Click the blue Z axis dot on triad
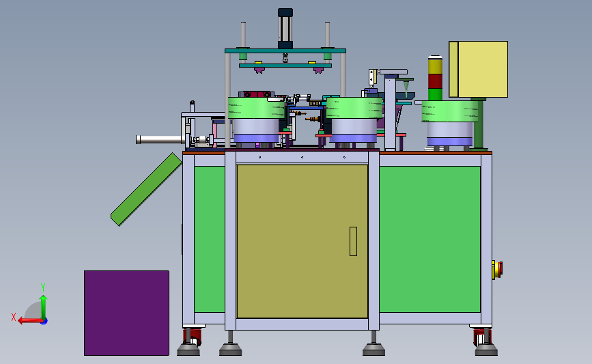Image resolution: width=592 pixels, height=364 pixels. 44,322
